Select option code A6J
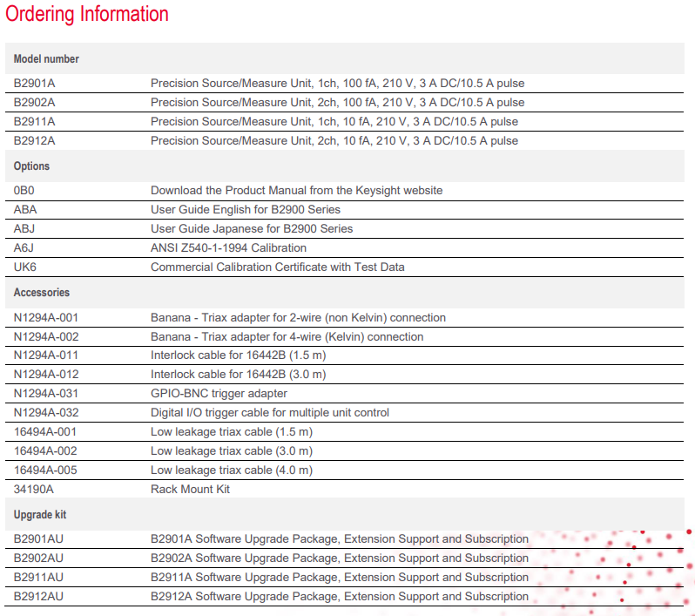This screenshot has width=695, height=616. pyautogui.click(x=24, y=248)
